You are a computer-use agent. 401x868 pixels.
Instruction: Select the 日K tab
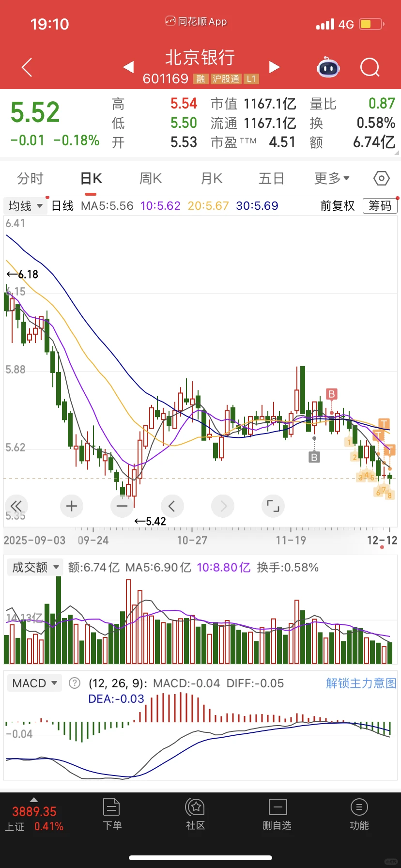point(91,178)
